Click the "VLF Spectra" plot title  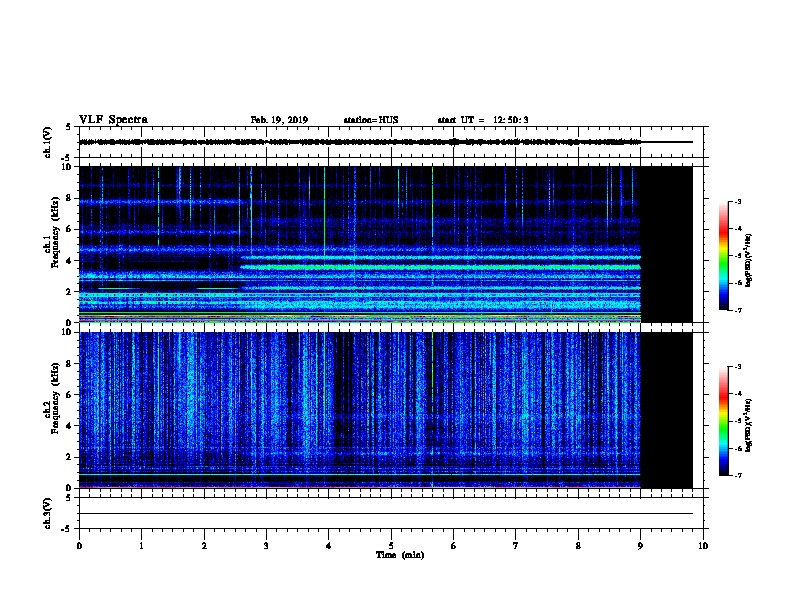pyautogui.click(x=113, y=120)
